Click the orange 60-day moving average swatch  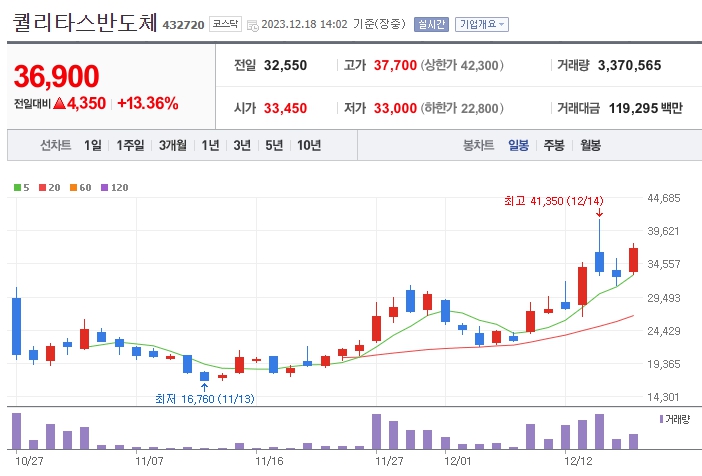click(73, 188)
